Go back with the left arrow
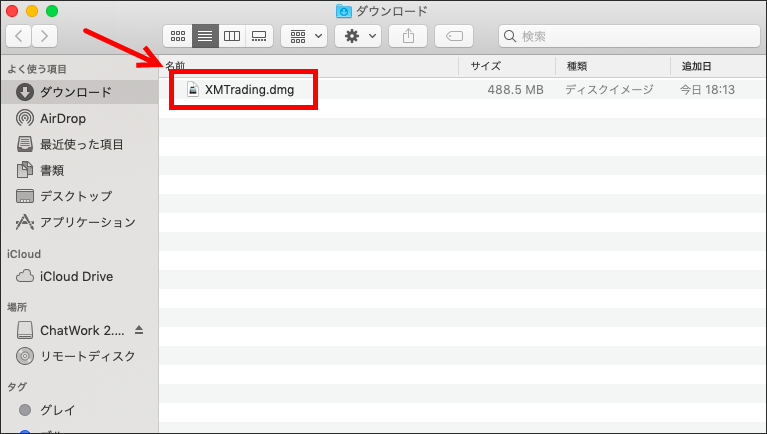 click(19, 36)
